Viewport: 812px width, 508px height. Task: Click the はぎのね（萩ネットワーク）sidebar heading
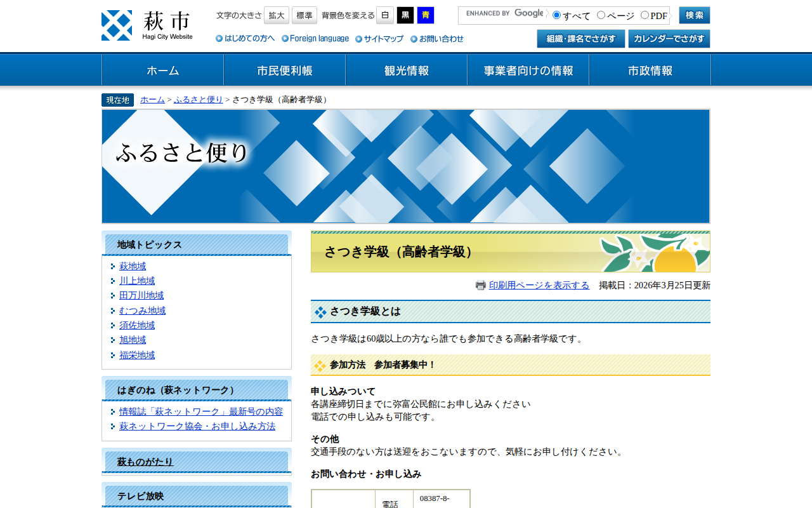(x=197, y=390)
